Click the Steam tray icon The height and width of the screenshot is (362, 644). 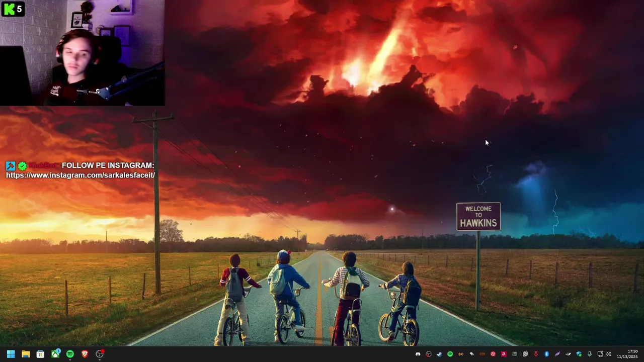pyautogui.click(x=439, y=354)
